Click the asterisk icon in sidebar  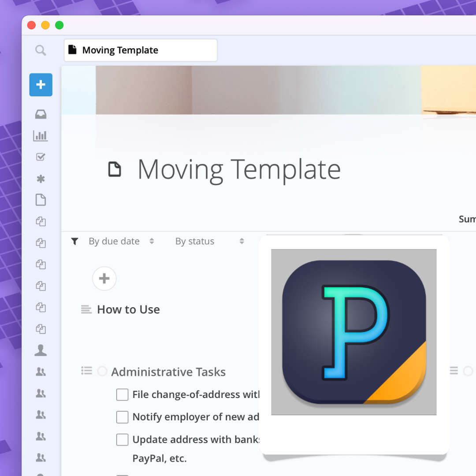[41, 179]
